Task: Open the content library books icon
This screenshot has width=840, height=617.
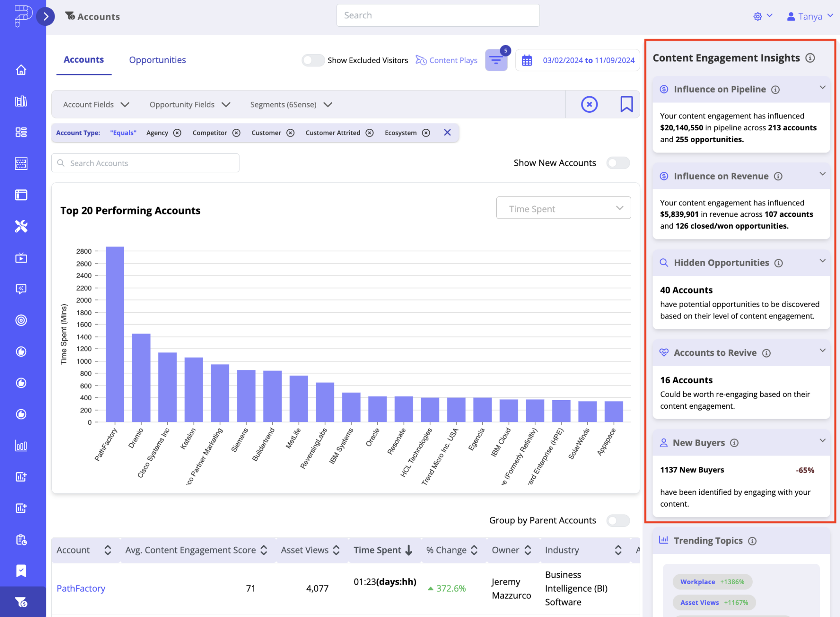Action: point(21,101)
